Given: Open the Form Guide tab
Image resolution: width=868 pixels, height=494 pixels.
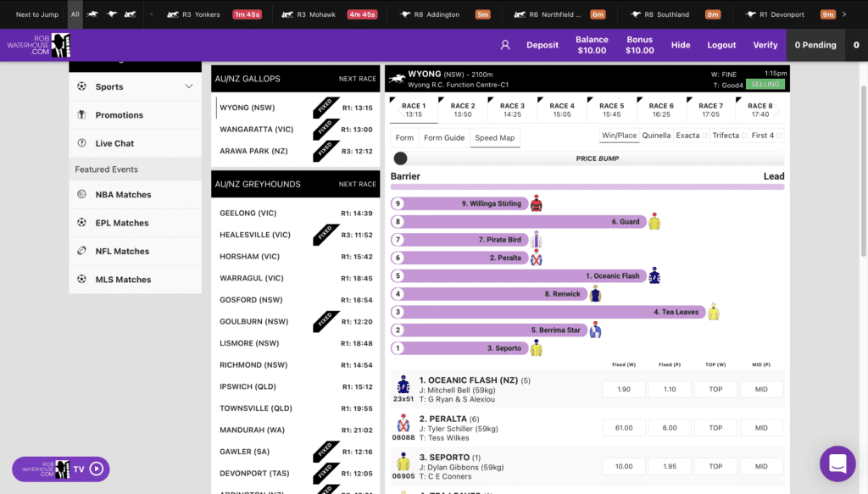Looking at the screenshot, I should 444,138.
